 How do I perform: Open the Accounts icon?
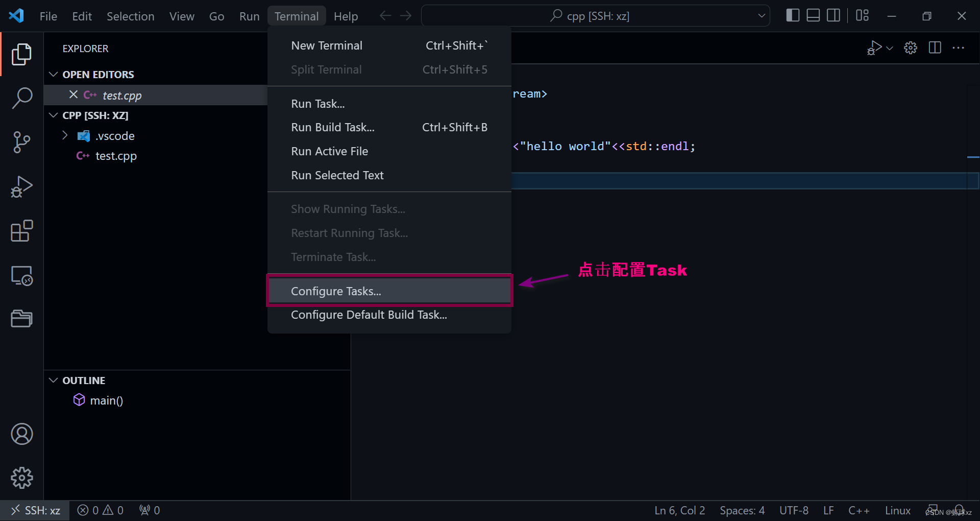click(21, 434)
